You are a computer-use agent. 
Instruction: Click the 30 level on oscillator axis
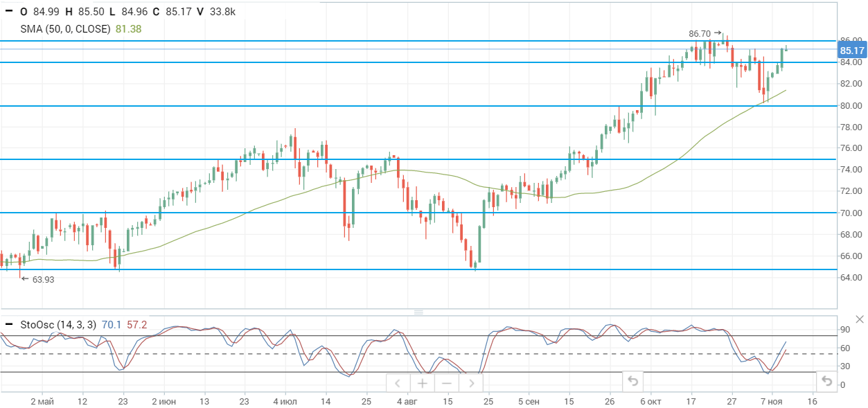coord(845,366)
